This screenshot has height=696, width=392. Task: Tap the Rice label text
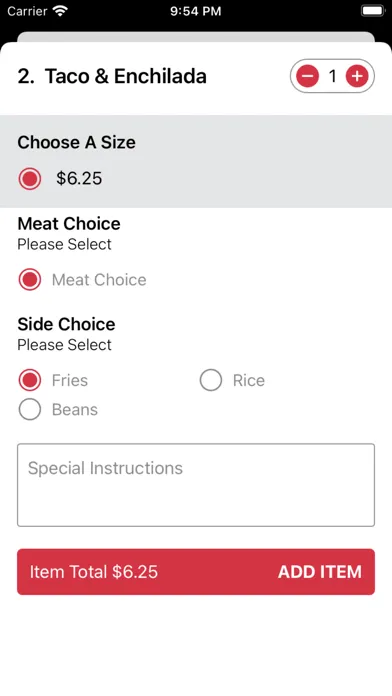click(249, 380)
